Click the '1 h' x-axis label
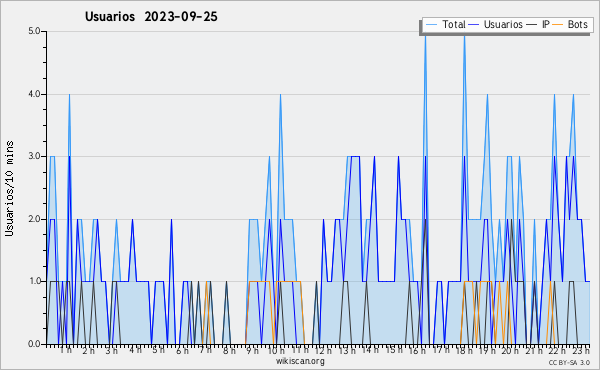The image size is (600, 370). pos(66,350)
